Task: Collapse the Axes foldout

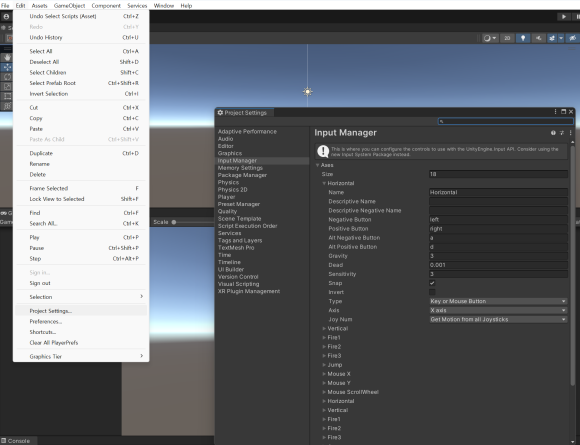Action: (317, 165)
